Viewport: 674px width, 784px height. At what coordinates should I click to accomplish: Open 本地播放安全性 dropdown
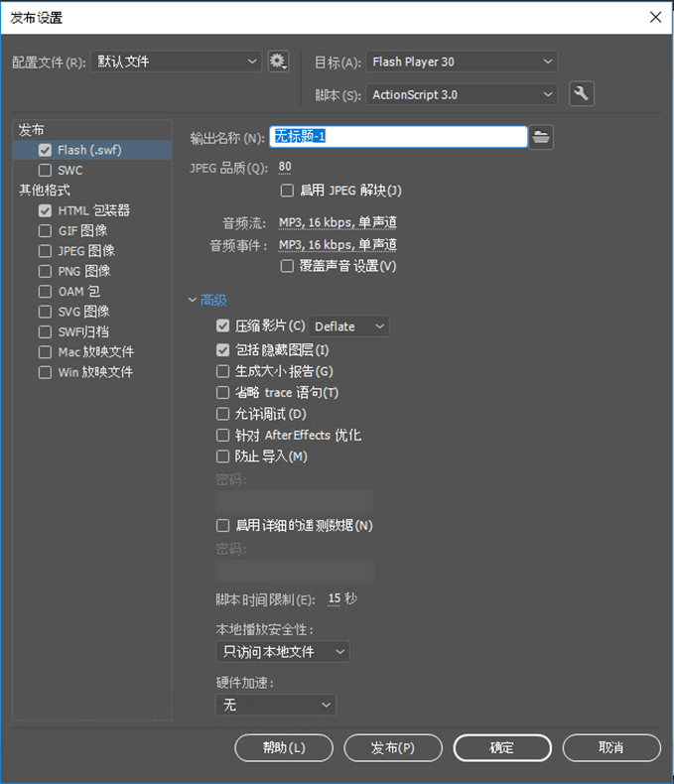(283, 651)
